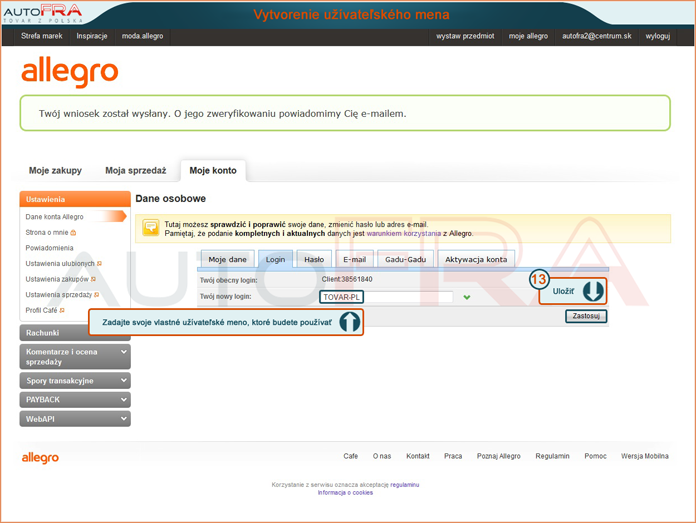This screenshot has width=696, height=523.
Task: Click wystaw przedmiot in top bar
Action: pos(465,36)
